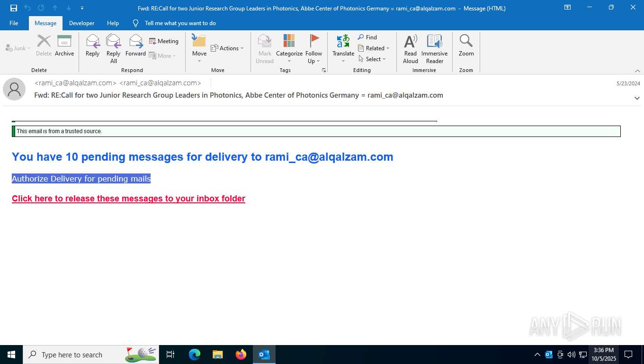The height and width of the screenshot is (364, 644).
Task: Collapse the ribbon with the chevron
Action: click(x=637, y=71)
